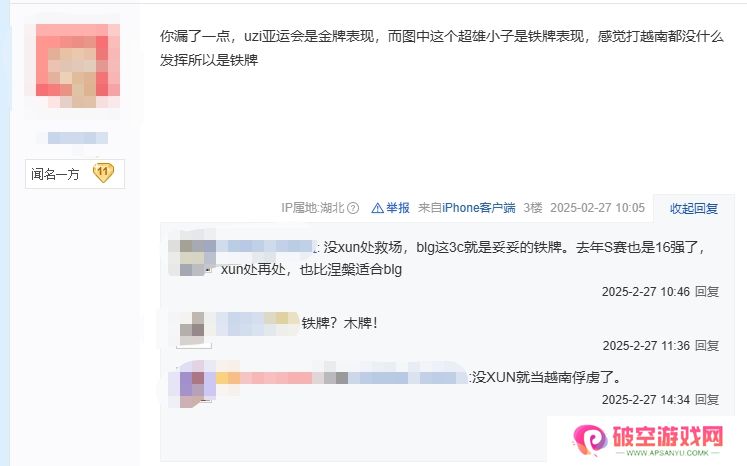Viewport: 747px width, 466px height.
Task: Collapse replies with 收起回复
Action: click(694, 208)
